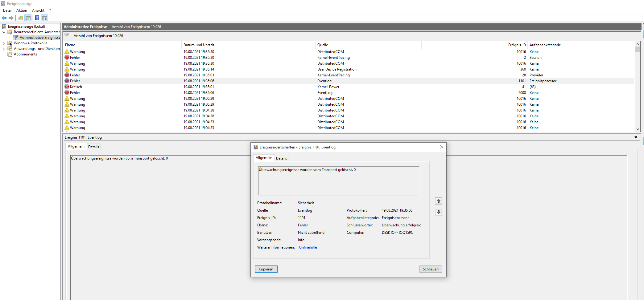Viewport: 644px width, 300px height.
Task: Sort by Datum und Uhrzeit column header
Action: coord(248,45)
